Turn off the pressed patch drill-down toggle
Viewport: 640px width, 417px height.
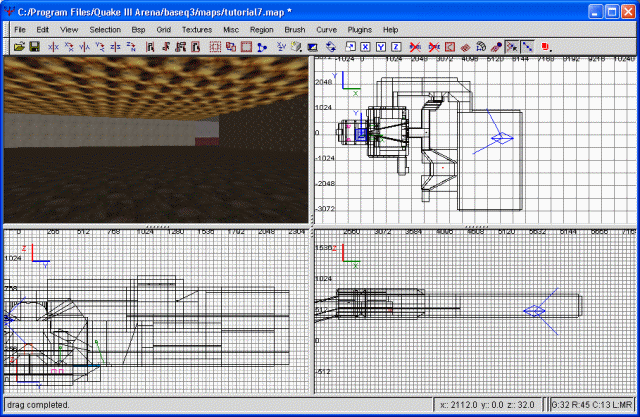coord(527,47)
